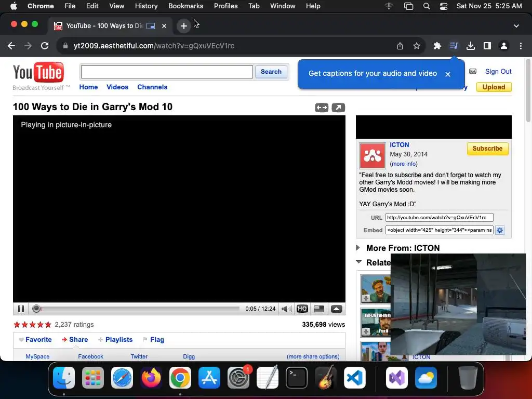Open the inbox envelope icon
The width and height of the screenshot is (532, 399).
point(473,71)
